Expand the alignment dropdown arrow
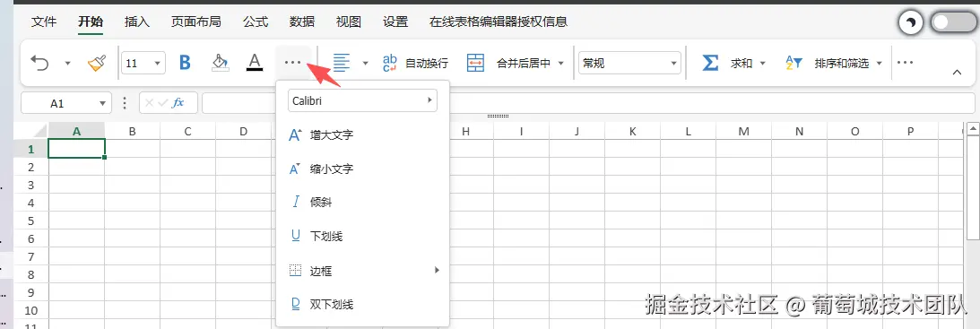Image resolution: width=980 pixels, height=329 pixels. point(366,63)
